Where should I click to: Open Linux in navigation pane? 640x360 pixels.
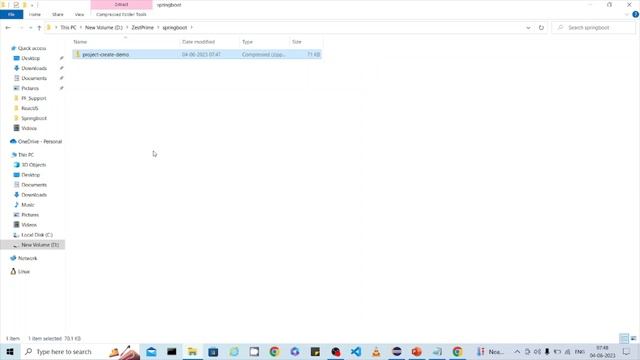coord(23,271)
